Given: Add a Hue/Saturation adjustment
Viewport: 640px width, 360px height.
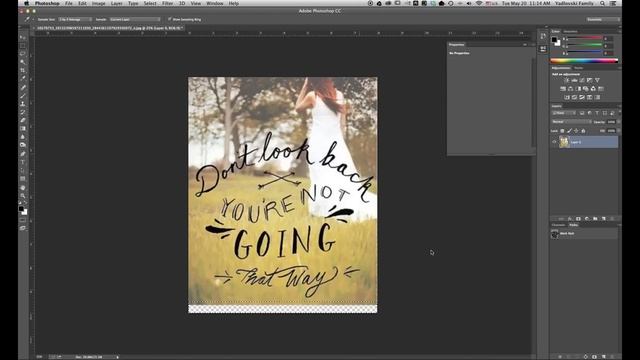Looking at the screenshot, I should point(563,89).
